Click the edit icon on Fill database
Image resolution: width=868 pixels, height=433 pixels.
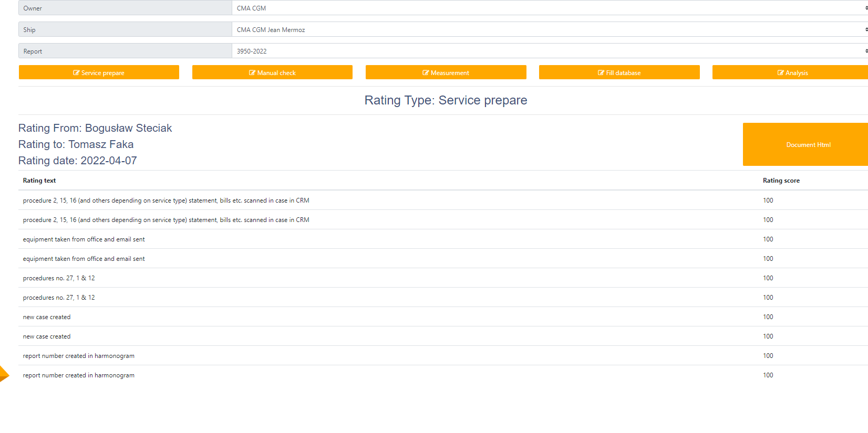[x=601, y=73]
